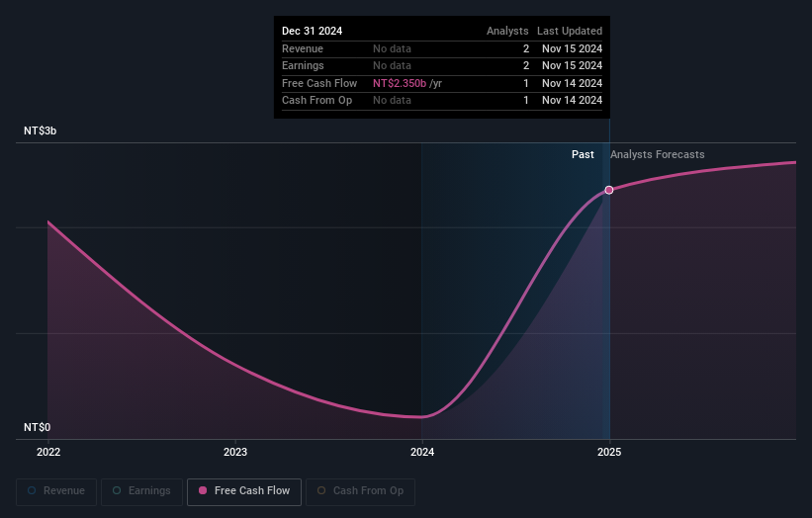Click No data in the Revenue row
This screenshot has height=518, width=812.
point(392,48)
